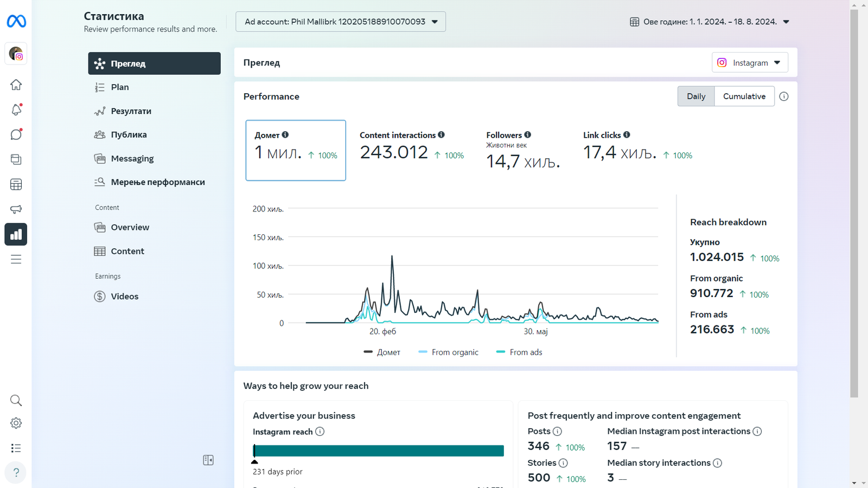Switch chart to Daily view

[696, 97]
